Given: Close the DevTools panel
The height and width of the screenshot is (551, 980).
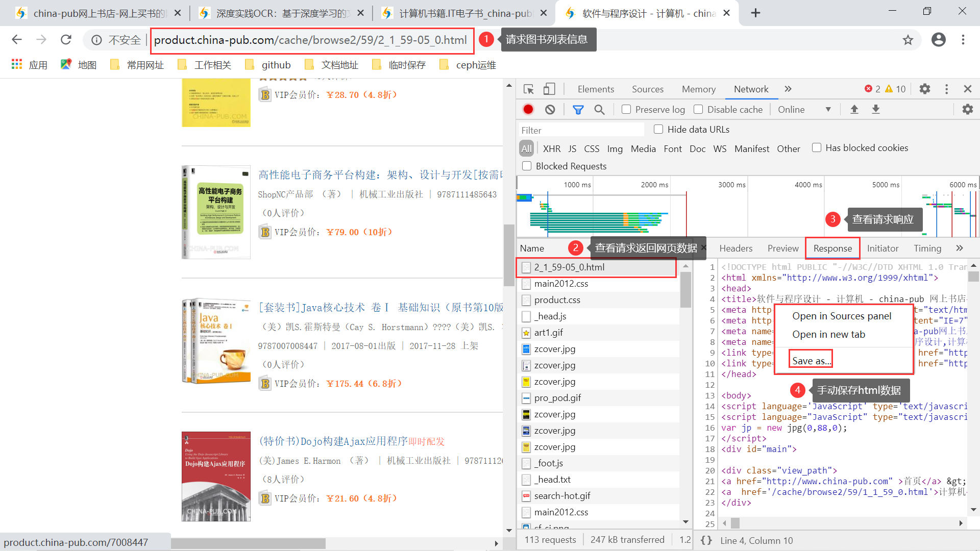Looking at the screenshot, I should [967, 89].
